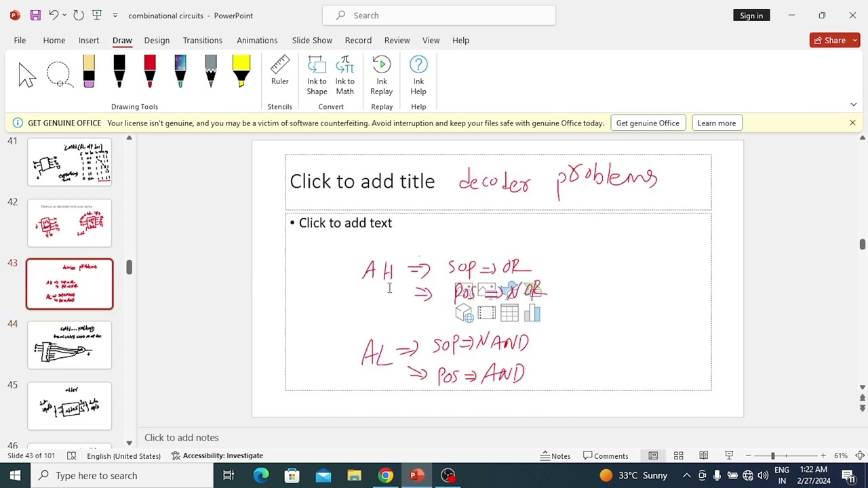Dismiss the genuine Office warning bar
This screenshot has height=488, width=868.
point(852,123)
